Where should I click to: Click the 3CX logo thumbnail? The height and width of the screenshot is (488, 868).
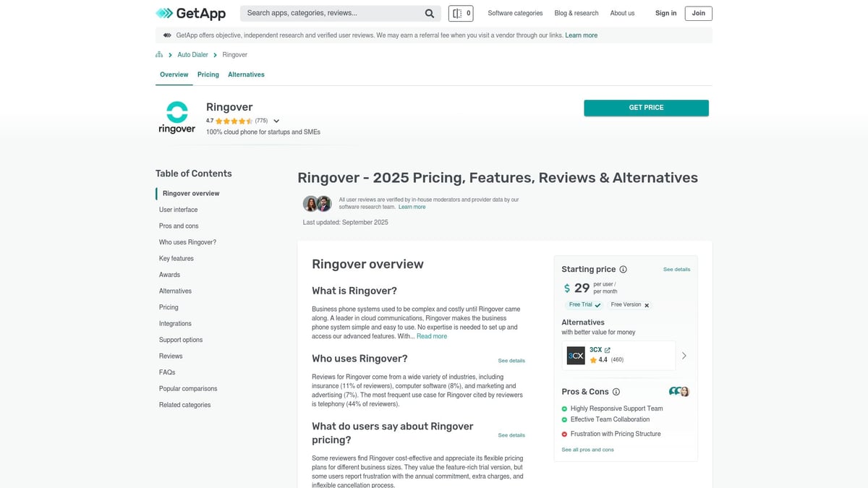pos(576,355)
